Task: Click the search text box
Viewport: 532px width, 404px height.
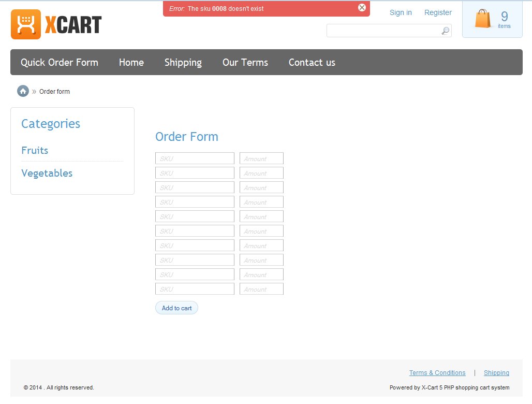Action: (x=383, y=31)
